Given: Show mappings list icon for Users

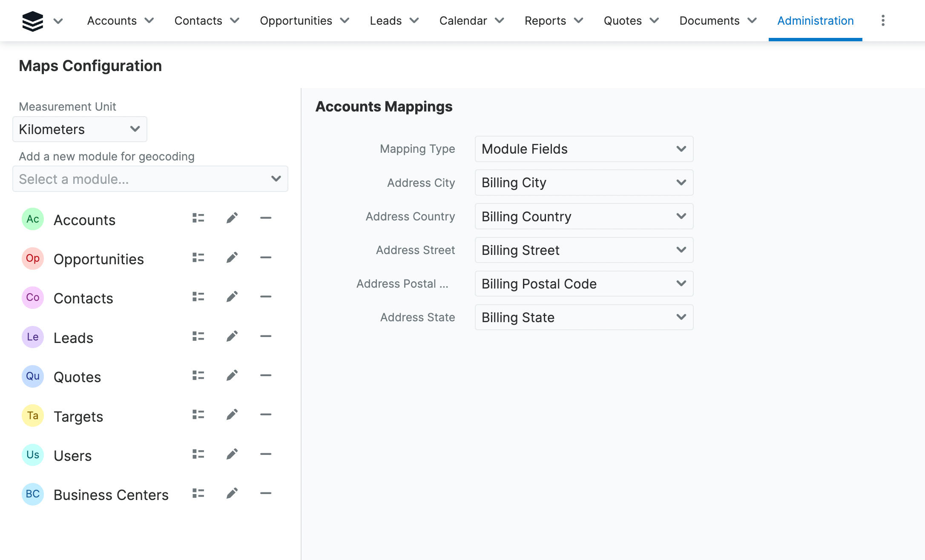Looking at the screenshot, I should [198, 454].
